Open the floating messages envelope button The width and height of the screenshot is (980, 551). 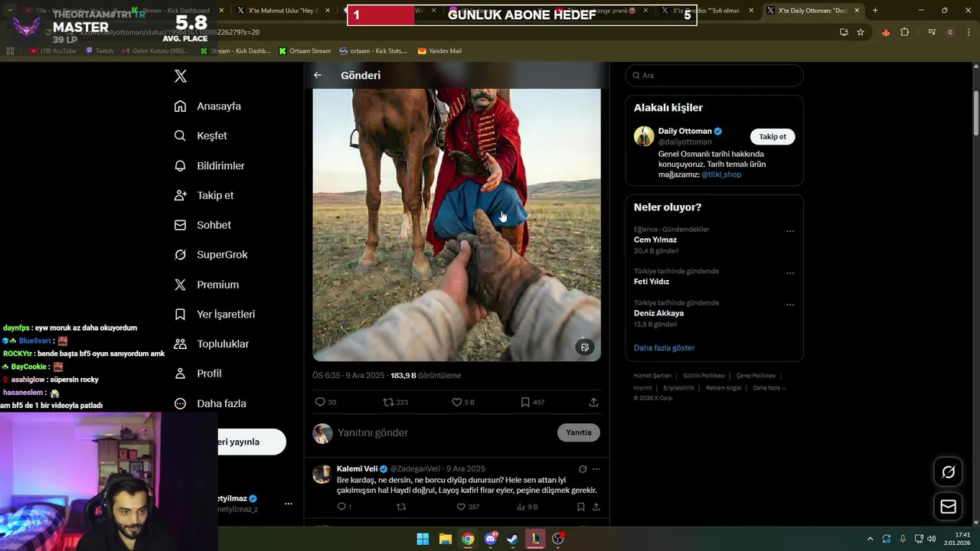coord(948,507)
